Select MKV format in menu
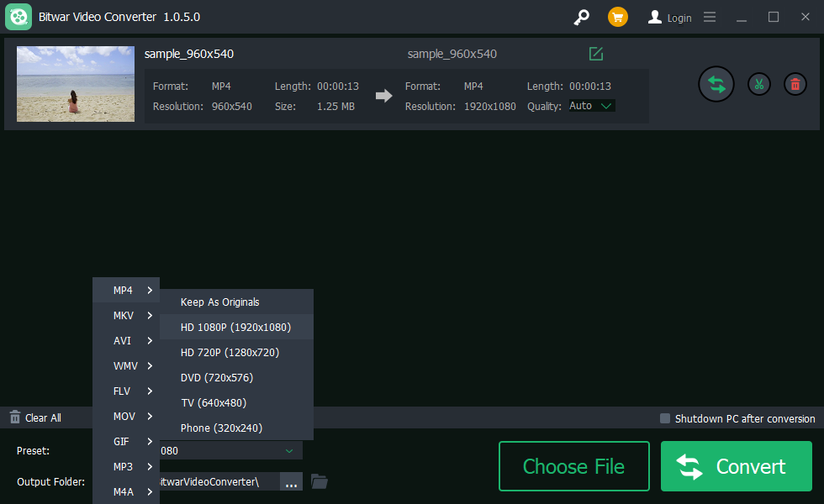This screenshot has height=504, width=824. (x=126, y=316)
